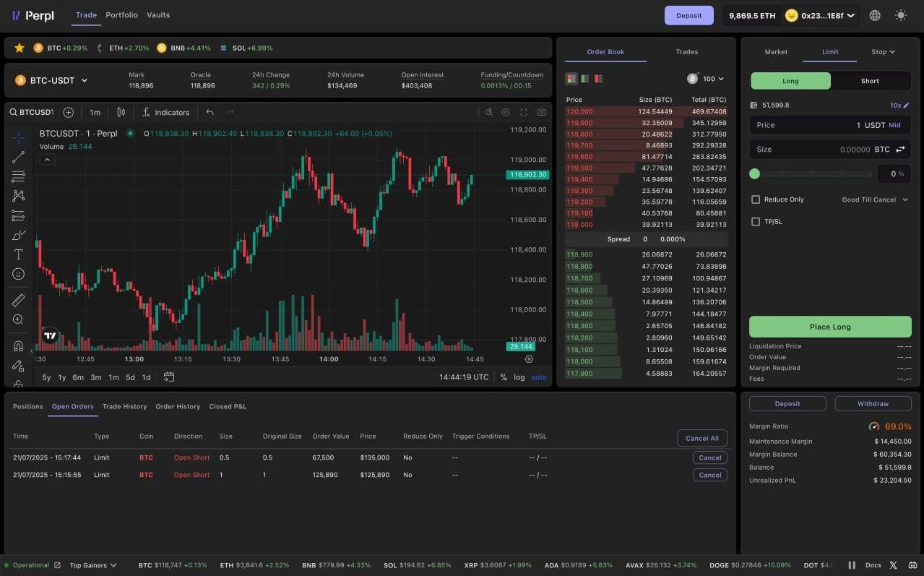Select the Short side toggle
This screenshot has width=924, height=576.
click(871, 81)
